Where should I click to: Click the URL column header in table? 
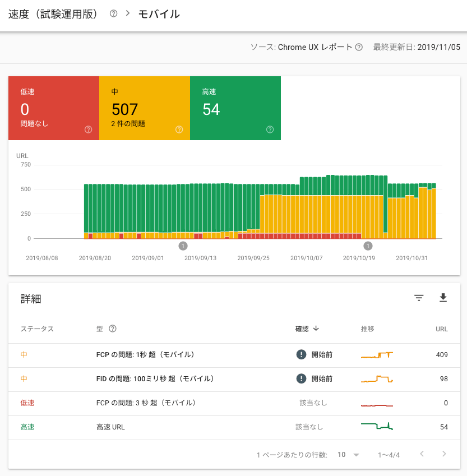pyautogui.click(x=442, y=329)
